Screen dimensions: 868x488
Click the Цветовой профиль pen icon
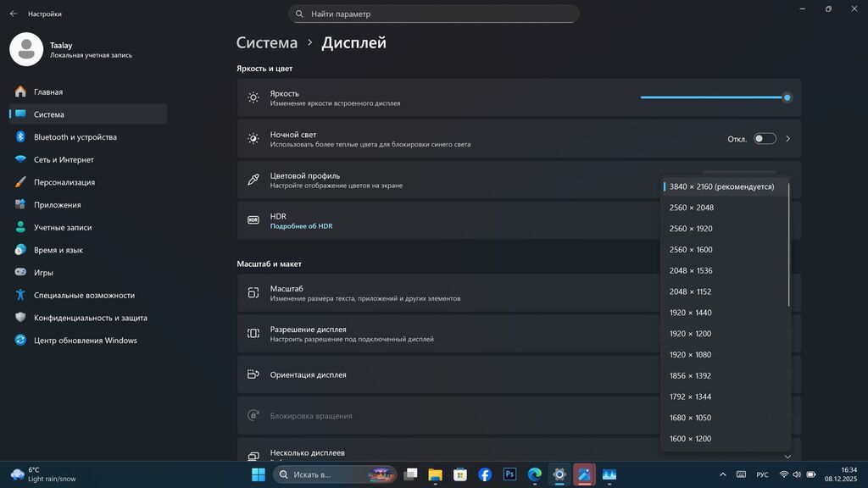pos(253,180)
